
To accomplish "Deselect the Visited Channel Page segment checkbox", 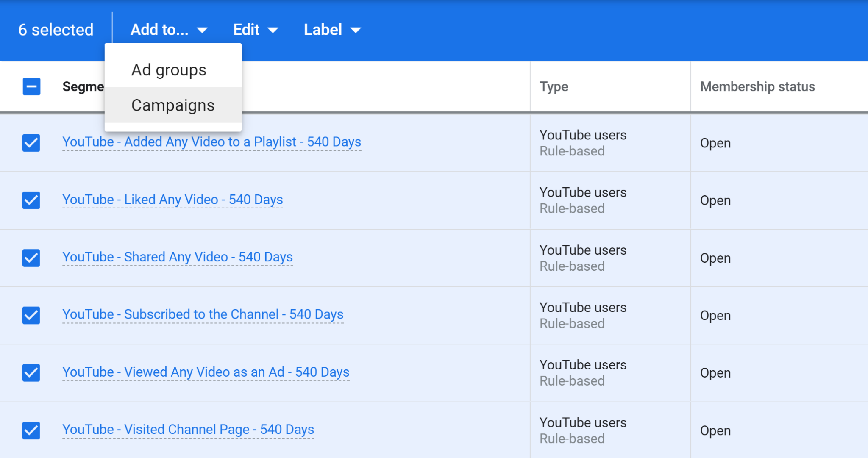I will [x=31, y=430].
